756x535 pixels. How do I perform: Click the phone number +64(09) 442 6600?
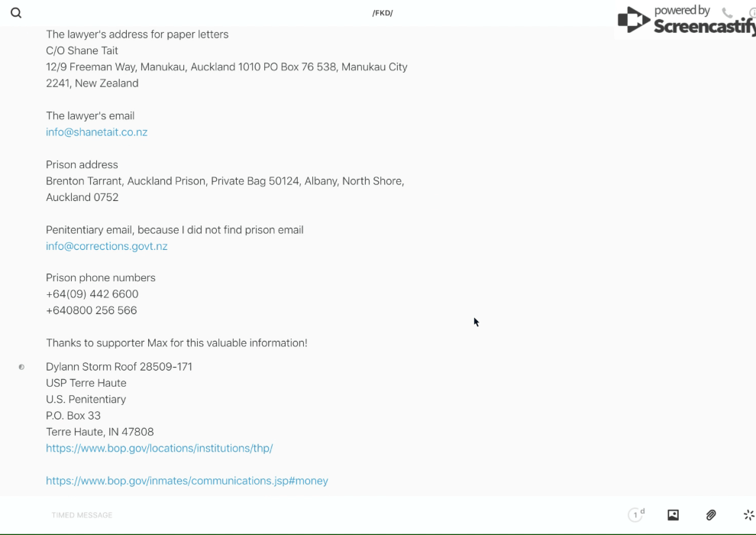coord(92,294)
